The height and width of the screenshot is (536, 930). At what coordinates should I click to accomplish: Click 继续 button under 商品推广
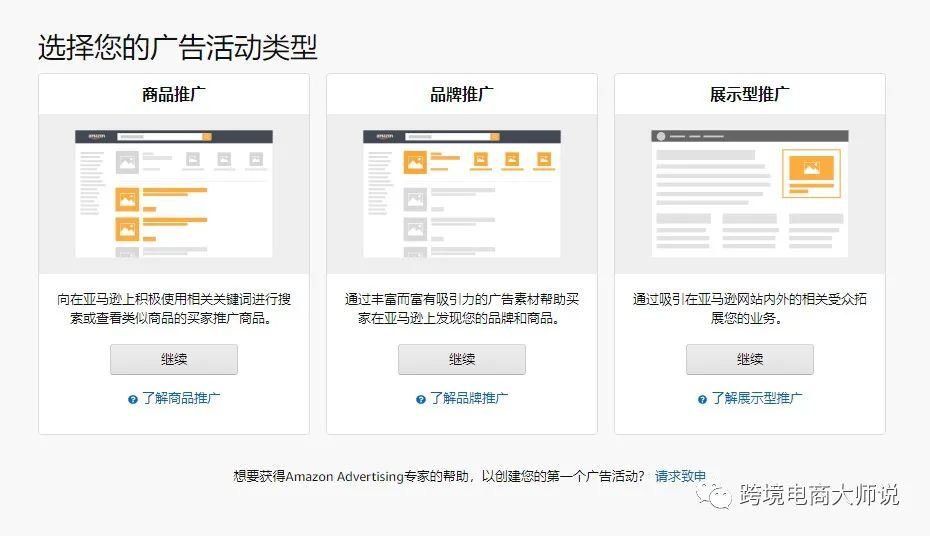(174, 359)
